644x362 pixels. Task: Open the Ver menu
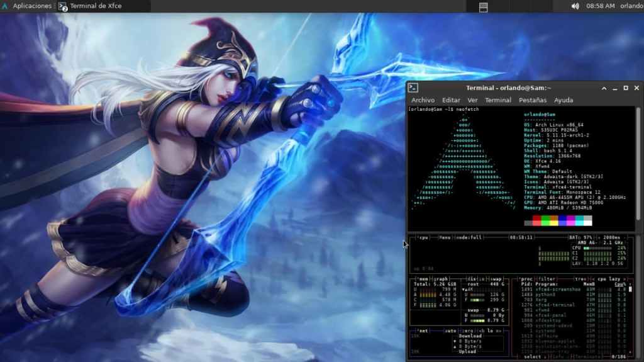(x=472, y=100)
